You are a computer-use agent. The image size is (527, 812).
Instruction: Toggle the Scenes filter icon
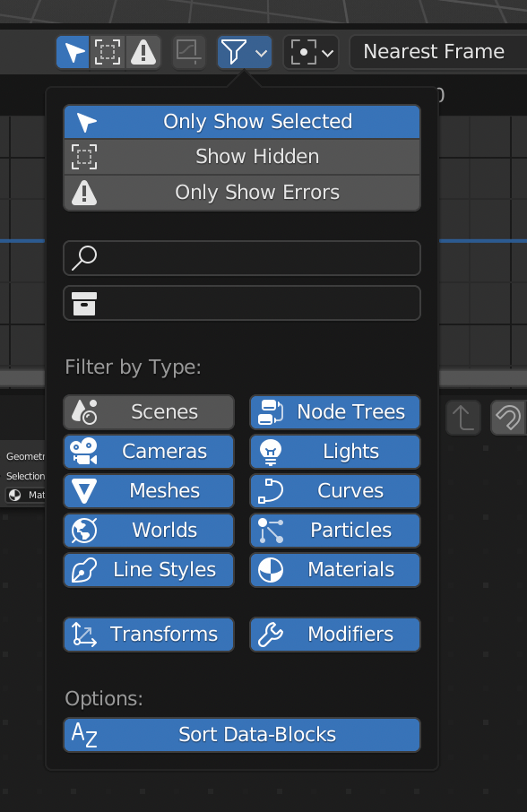(x=148, y=411)
